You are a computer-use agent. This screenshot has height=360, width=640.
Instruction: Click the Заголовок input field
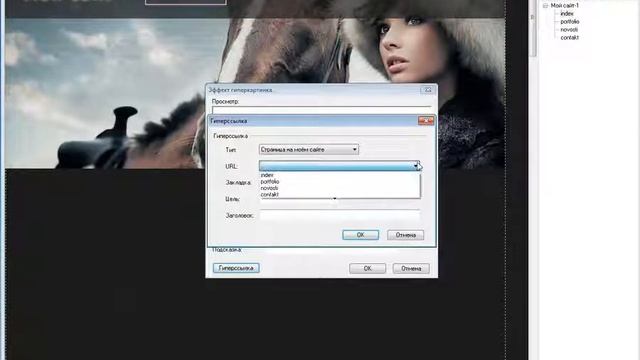click(x=340, y=215)
